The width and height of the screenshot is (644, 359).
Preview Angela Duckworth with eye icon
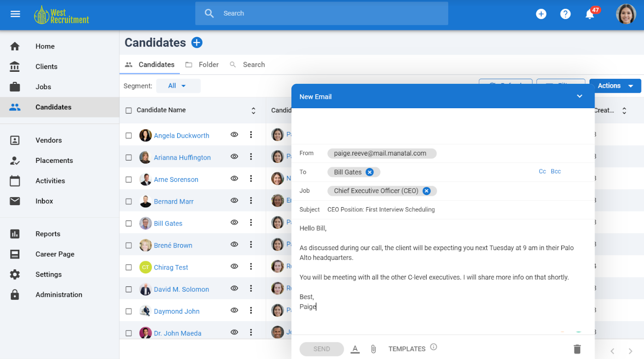(x=234, y=135)
